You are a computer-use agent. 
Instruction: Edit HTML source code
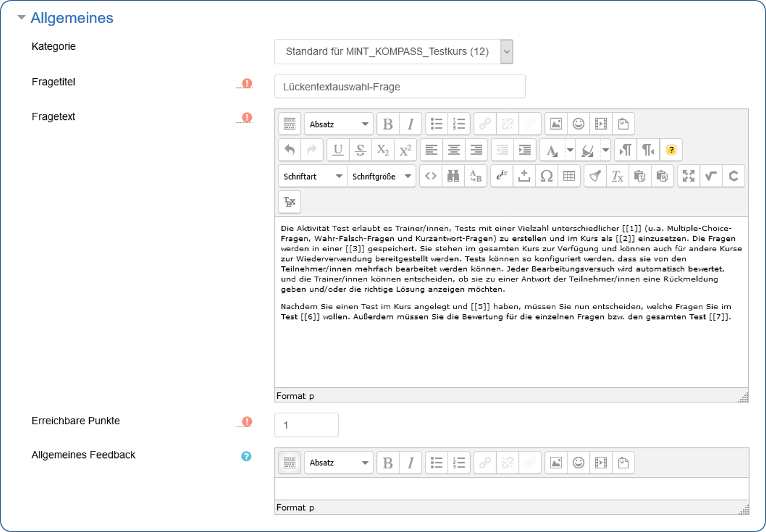431,176
